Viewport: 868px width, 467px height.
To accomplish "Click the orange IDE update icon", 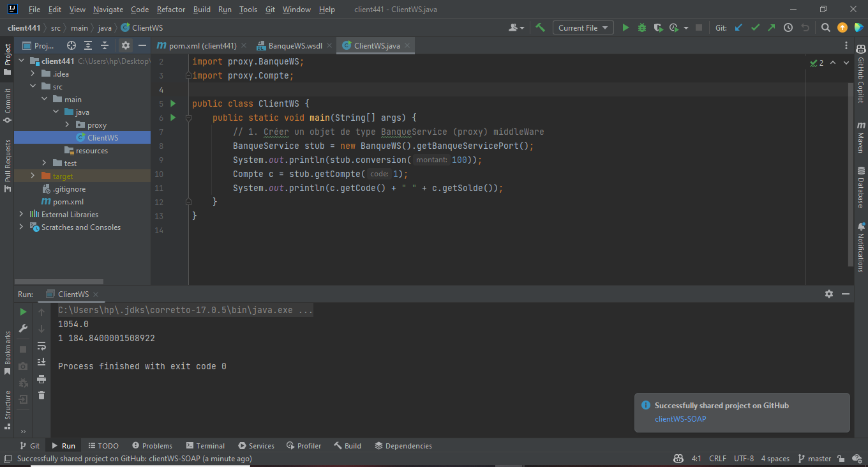I will click(x=842, y=27).
